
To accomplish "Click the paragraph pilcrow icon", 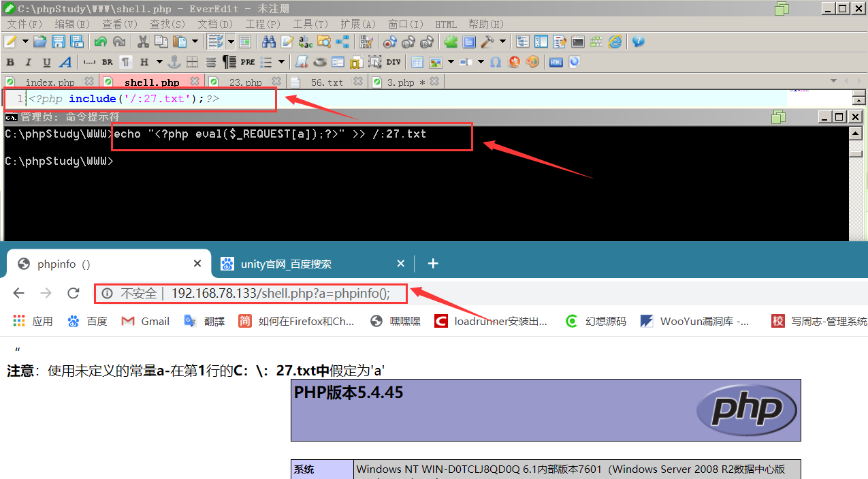I will coord(126,62).
